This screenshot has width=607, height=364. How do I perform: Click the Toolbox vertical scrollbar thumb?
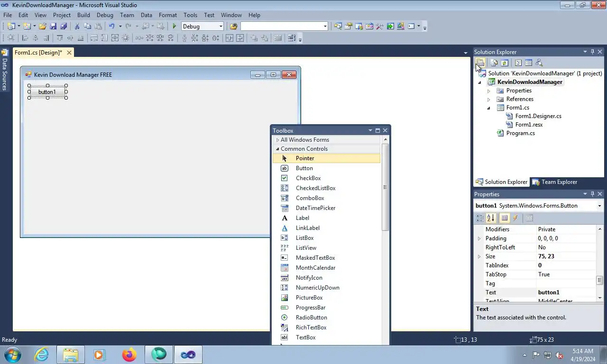385,187
